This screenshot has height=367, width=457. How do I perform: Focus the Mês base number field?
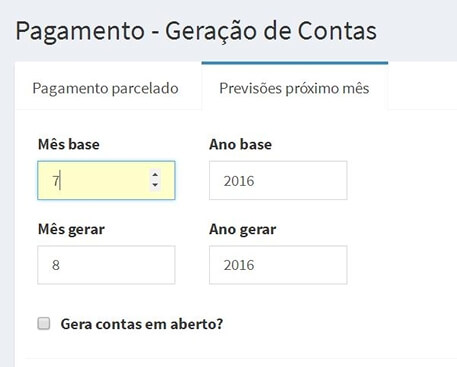(106, 180)
